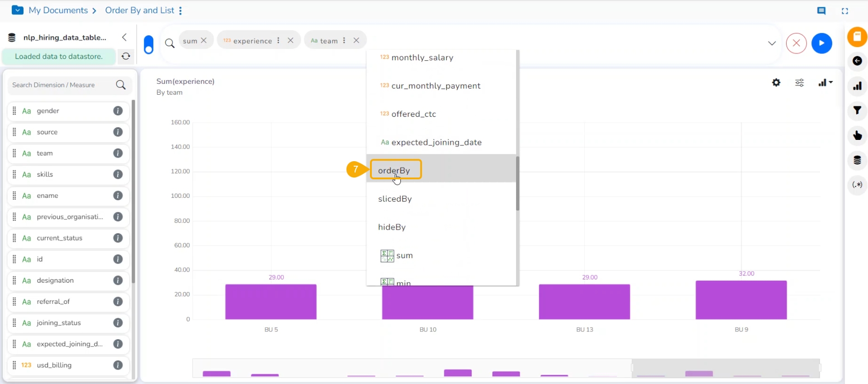Open the filter funnel icon in sidebar
This screenshot has height=384, width=868.
(x=857, y=110)
